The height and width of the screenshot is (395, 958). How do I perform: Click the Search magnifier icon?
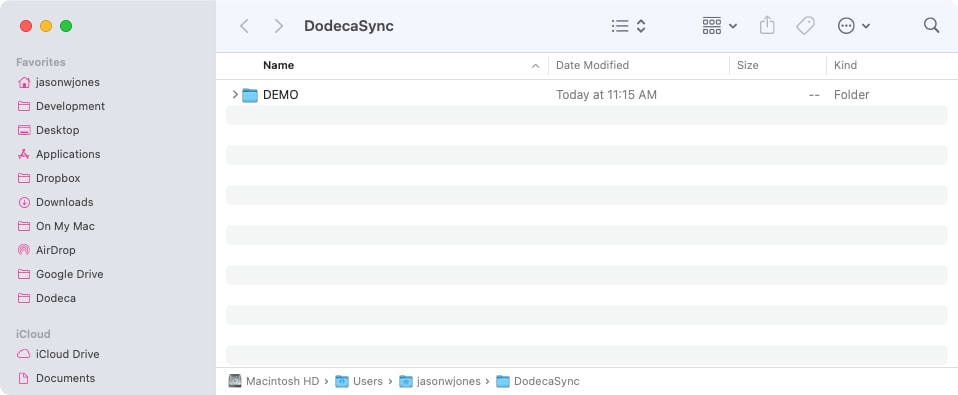[931, 25]
